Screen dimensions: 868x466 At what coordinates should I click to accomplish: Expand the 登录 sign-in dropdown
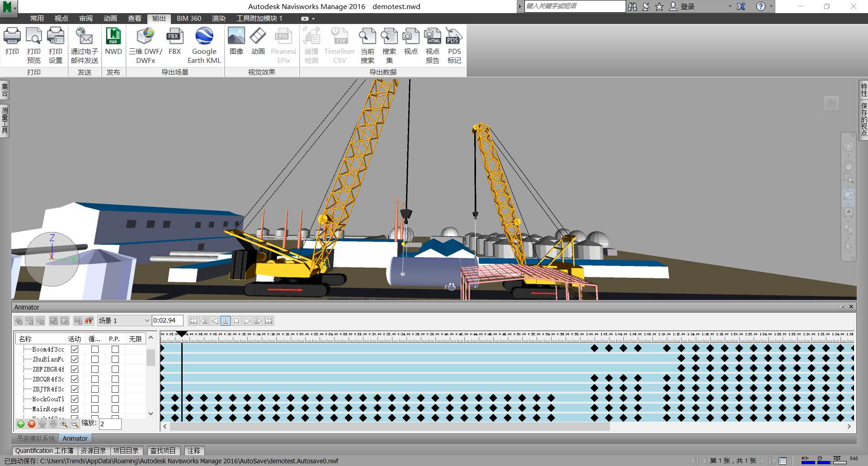coord(730,6)
